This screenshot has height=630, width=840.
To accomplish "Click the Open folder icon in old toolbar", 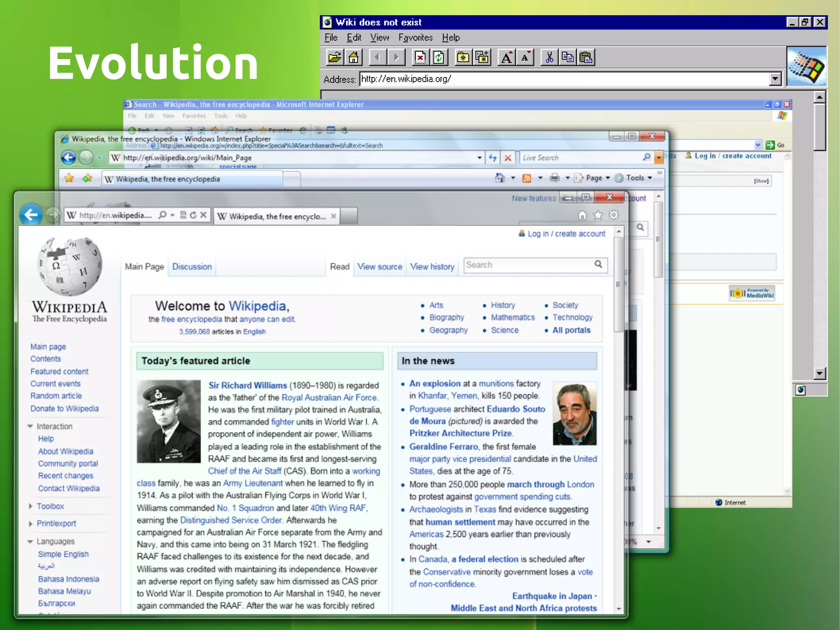I will [x=335, y=57].
